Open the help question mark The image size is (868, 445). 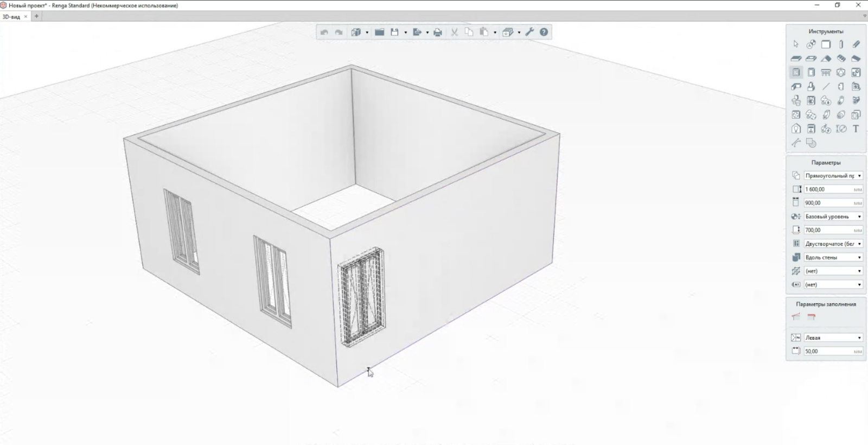tap(544, 32)
